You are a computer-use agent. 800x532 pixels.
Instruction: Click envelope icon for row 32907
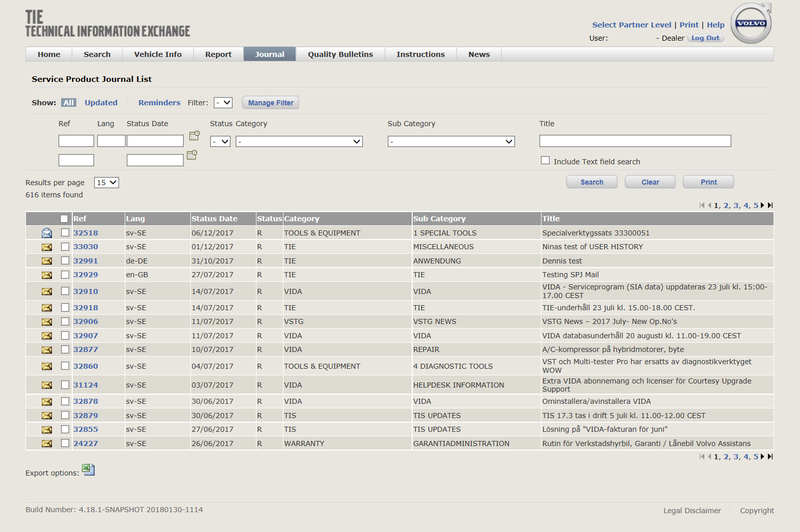[47, 336]
